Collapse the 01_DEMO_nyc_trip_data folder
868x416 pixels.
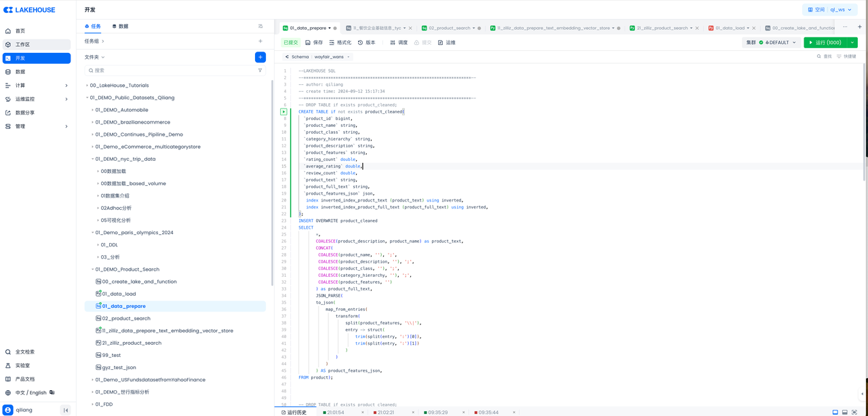93,159
